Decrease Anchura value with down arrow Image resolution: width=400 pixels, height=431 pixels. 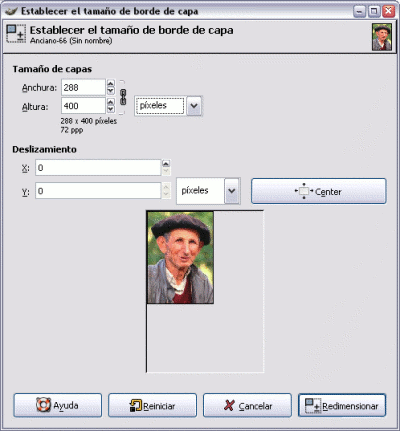point(111,91)
